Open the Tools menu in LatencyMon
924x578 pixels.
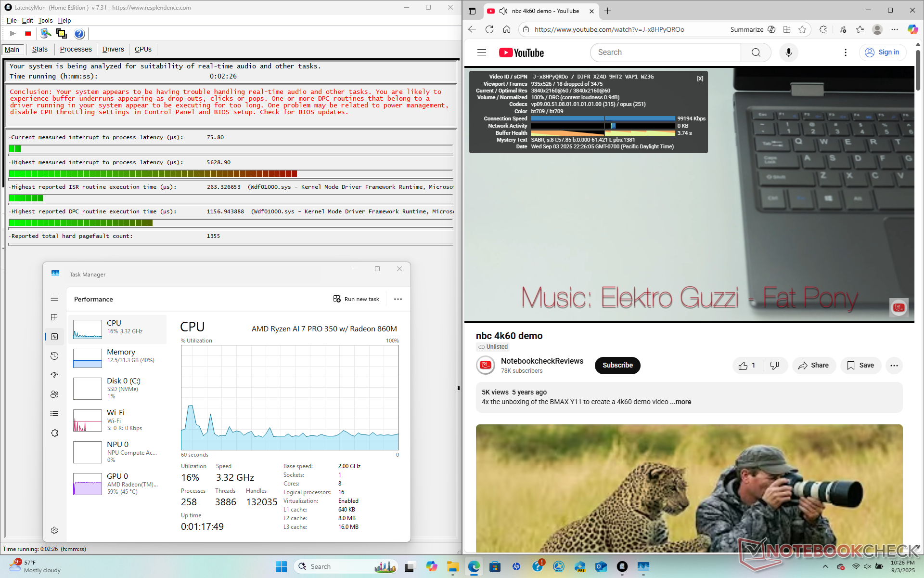(45, 20)
